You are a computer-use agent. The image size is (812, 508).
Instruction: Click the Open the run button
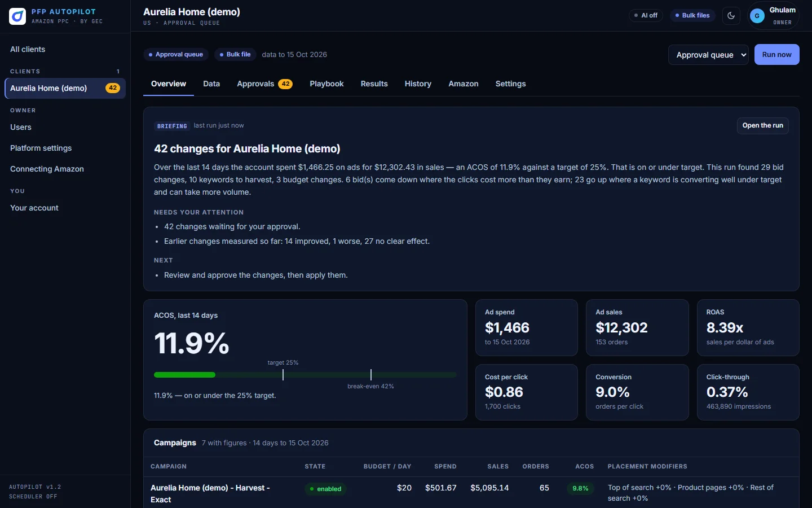[762, 125]
